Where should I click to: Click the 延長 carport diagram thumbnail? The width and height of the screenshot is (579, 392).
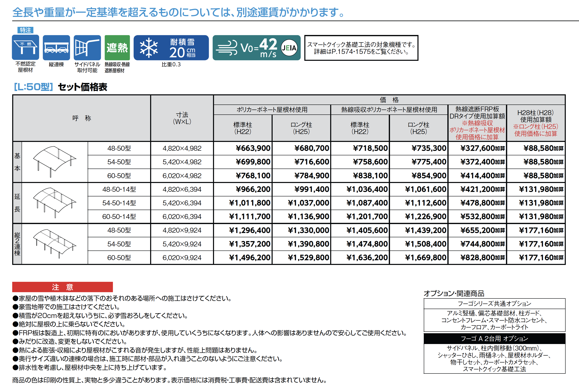54,203
